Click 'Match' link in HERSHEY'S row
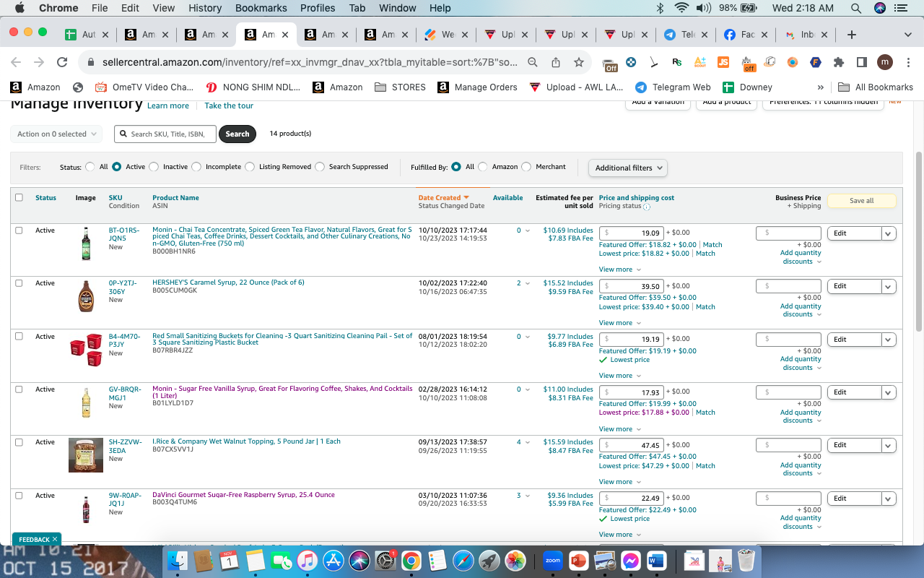 point(705,307)
